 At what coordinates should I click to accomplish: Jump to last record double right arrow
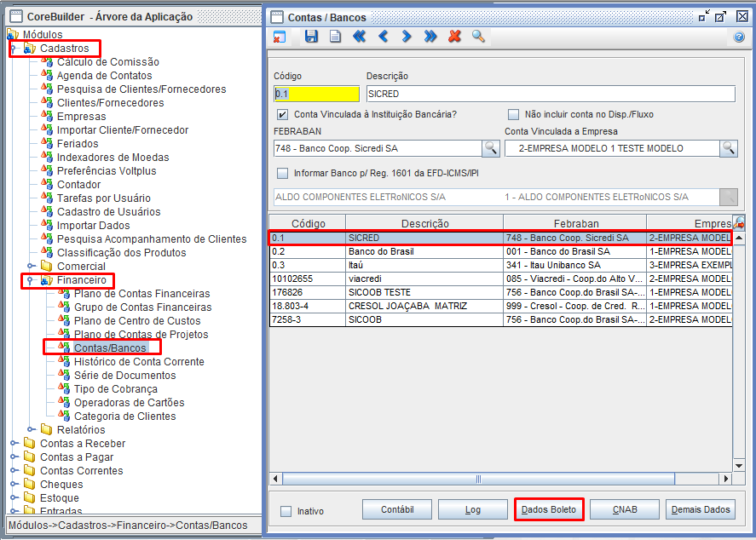click(430, 36)
